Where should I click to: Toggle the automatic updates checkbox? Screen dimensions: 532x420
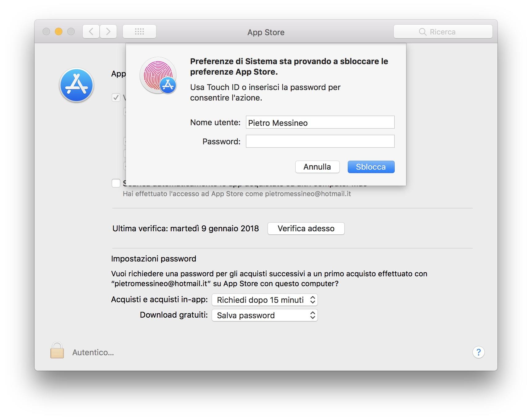116,98
